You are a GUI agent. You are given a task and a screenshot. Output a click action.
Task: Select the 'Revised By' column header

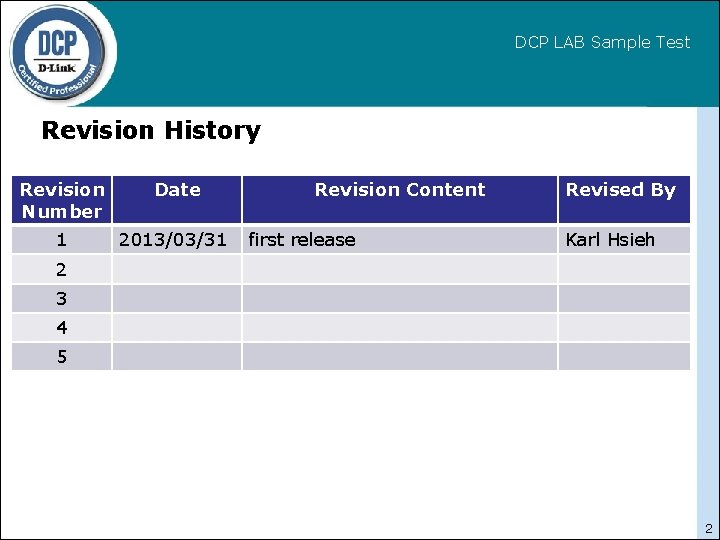tap(624, 200)
